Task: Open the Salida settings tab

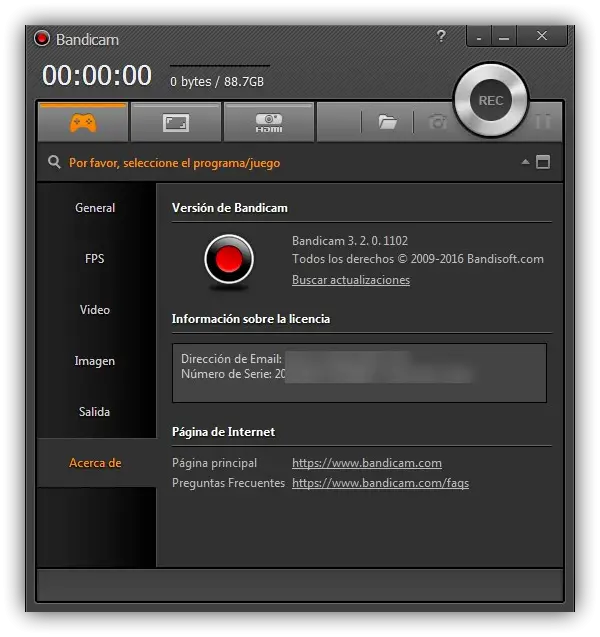Action: tap(94, 412)
